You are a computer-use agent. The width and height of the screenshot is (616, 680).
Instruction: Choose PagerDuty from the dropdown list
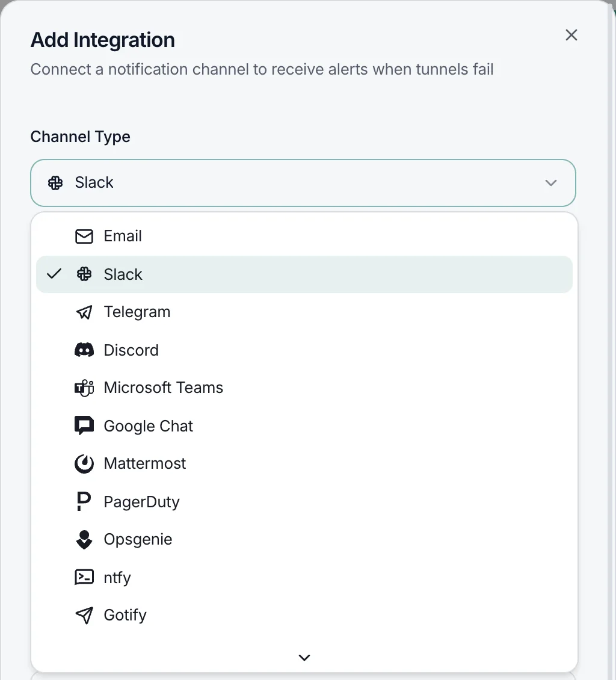click(304, 502)
